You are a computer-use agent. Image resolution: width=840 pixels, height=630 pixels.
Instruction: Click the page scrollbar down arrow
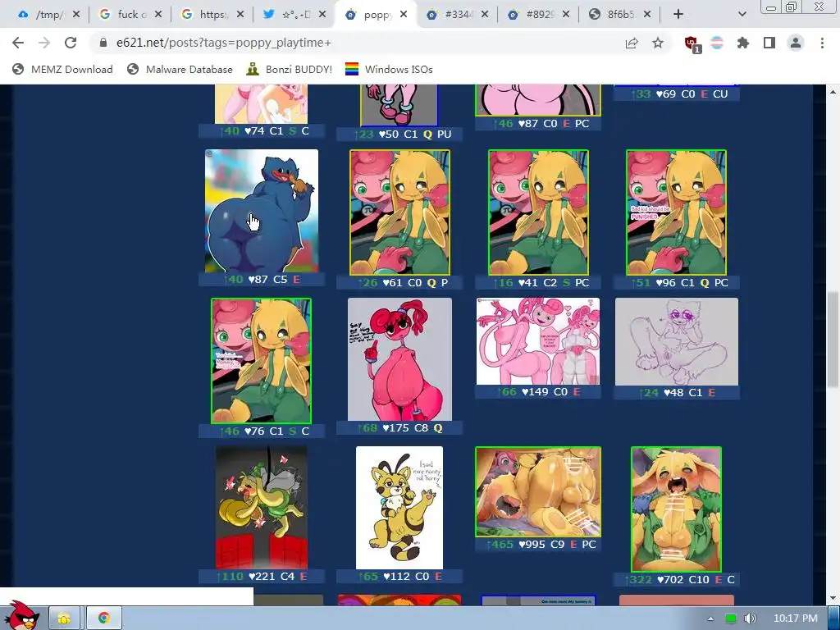(833, 598)
